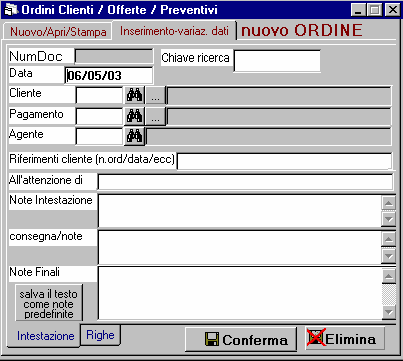This screenshot has width=403, height=361.
Task: Edit the Data field showing 06/05/03
Action: click(x=109, y=76)
